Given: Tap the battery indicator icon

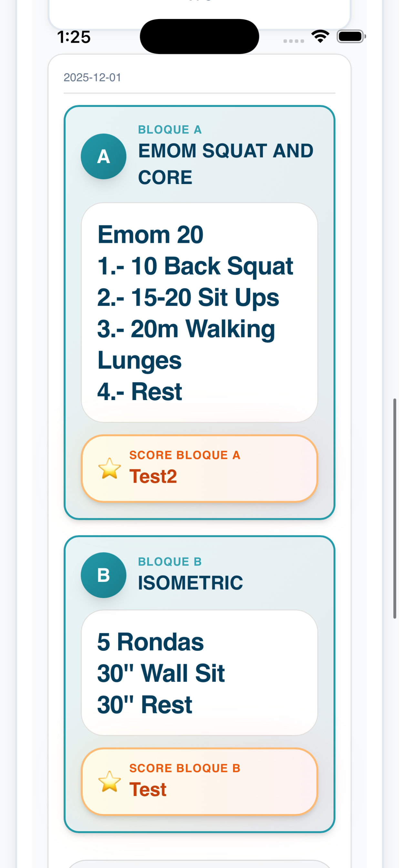Looking at the screenshot, I should [352, 36].
